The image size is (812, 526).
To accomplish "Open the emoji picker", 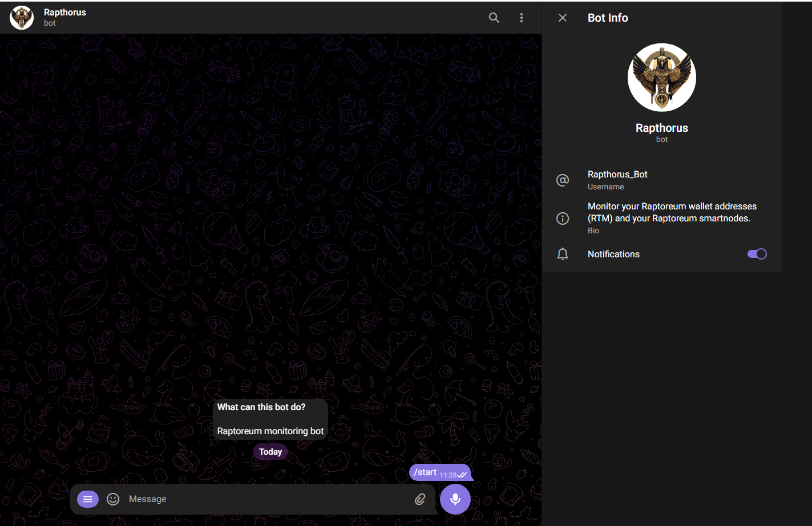I will (114, 499).
